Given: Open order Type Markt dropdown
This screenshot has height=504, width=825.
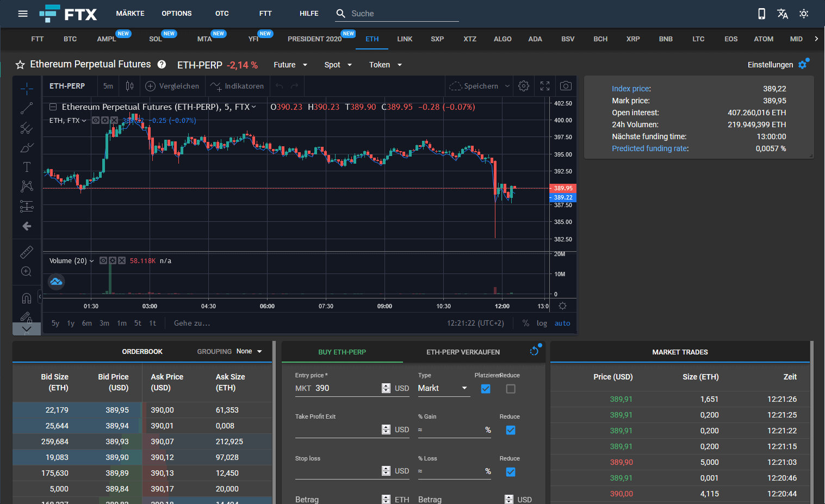Looking at the screenshot, I should (x=443, y=388).
